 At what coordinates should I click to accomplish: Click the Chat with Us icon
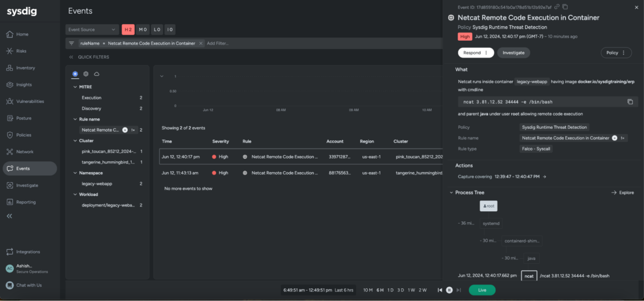tap(9, 285)
